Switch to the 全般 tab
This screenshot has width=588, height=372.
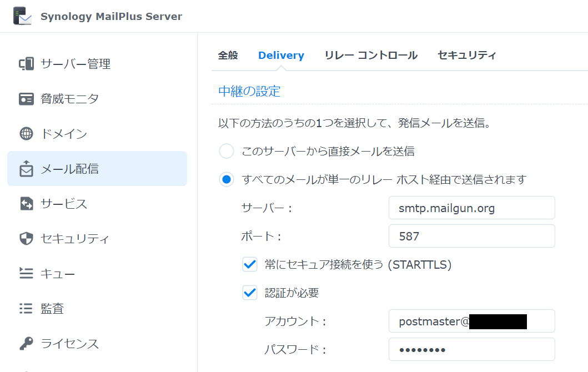pyautogui.click(x=228, y=56)
